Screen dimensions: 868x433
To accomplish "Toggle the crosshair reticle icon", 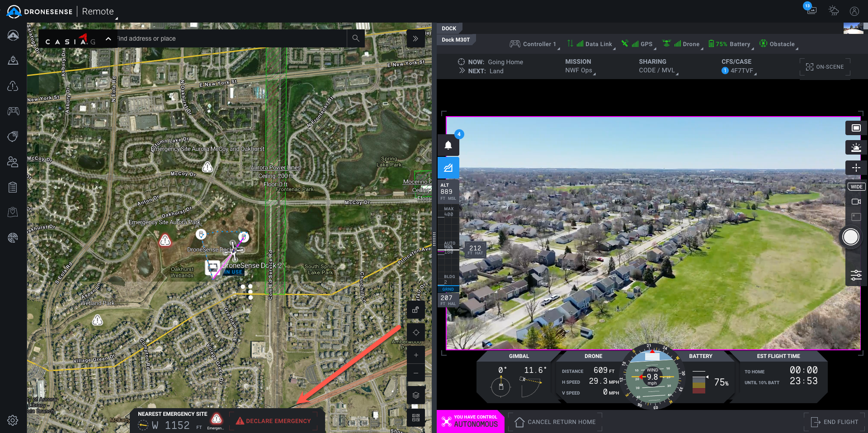I will pos(856,168).
